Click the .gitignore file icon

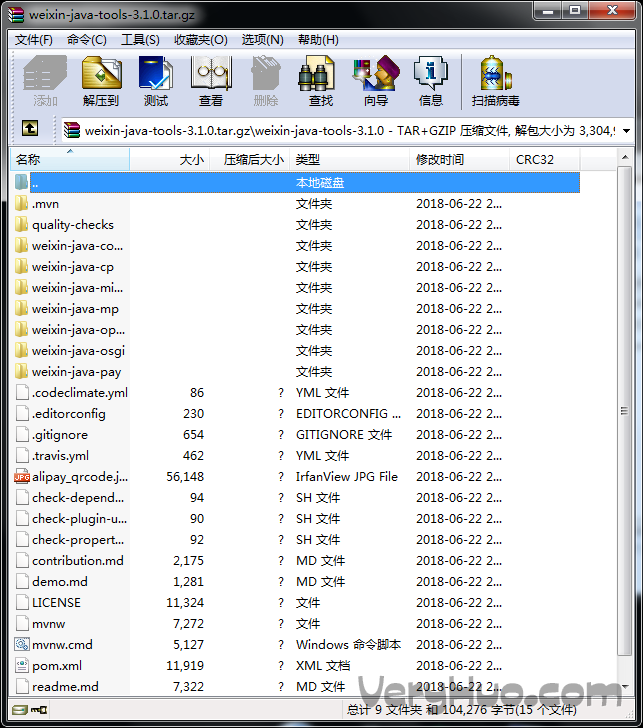[x=22, y=435]
